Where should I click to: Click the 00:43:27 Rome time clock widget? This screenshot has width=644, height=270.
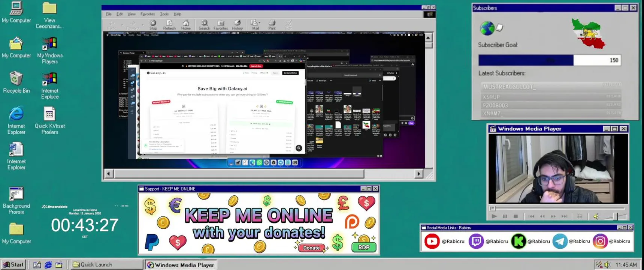pyautogui.click(x=85, y=225)
